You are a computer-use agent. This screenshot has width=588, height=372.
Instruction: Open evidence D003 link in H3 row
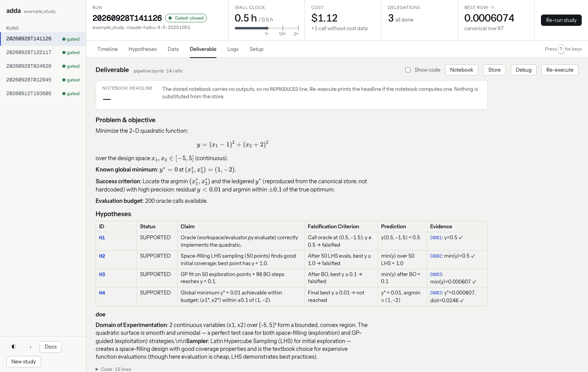click(x=436, y=274)
